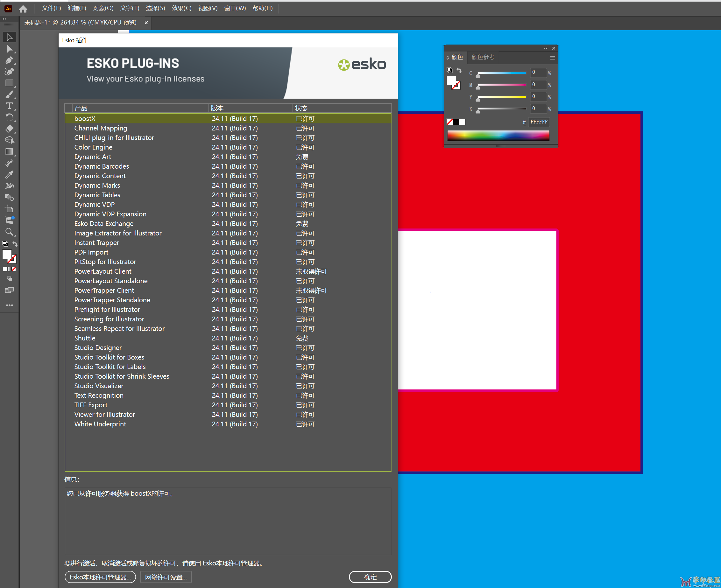
Task: Change screen mode in toolbar
Action: tap(10, 290)
